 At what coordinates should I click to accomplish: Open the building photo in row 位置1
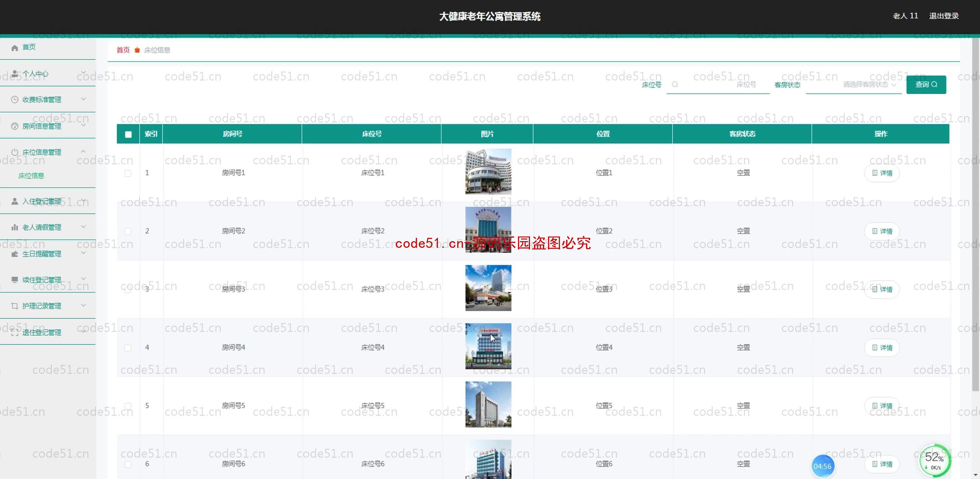coord(488,171)
